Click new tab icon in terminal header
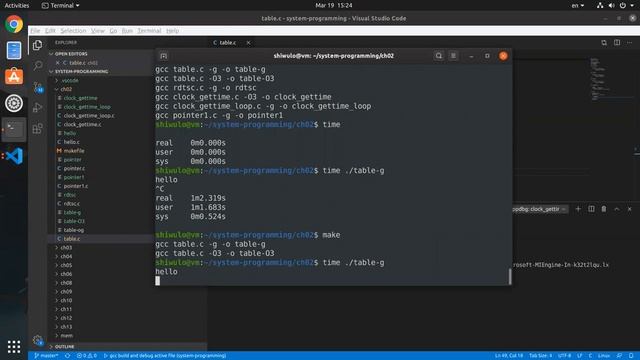The height and width of the screenshot is (360, 640). [x=164, y=56]
